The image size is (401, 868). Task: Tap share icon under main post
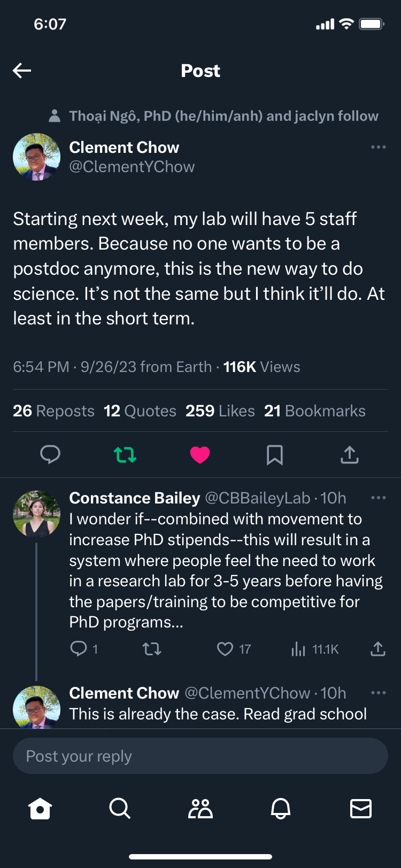click(x=350, y=455)
